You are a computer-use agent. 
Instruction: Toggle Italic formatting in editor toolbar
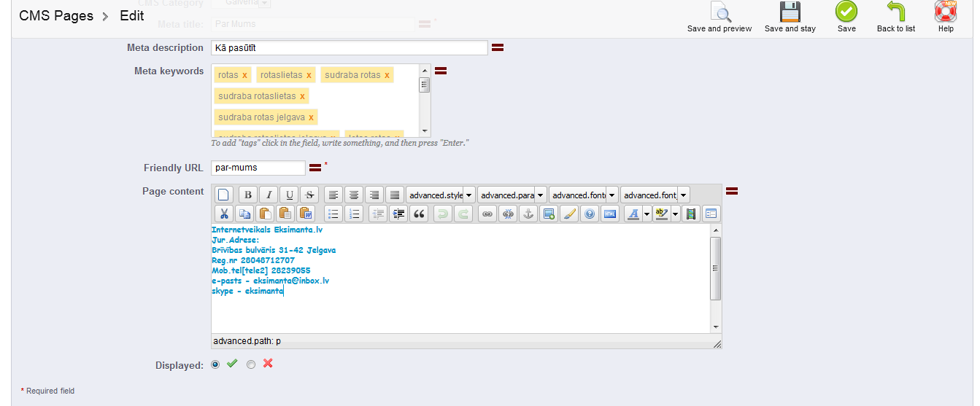pyautogui.click(x=269, y=195)
